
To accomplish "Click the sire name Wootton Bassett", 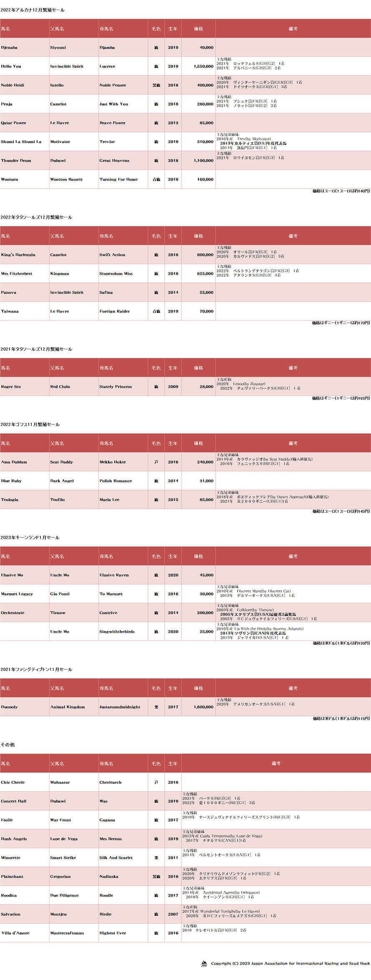I will click(66, 179).
